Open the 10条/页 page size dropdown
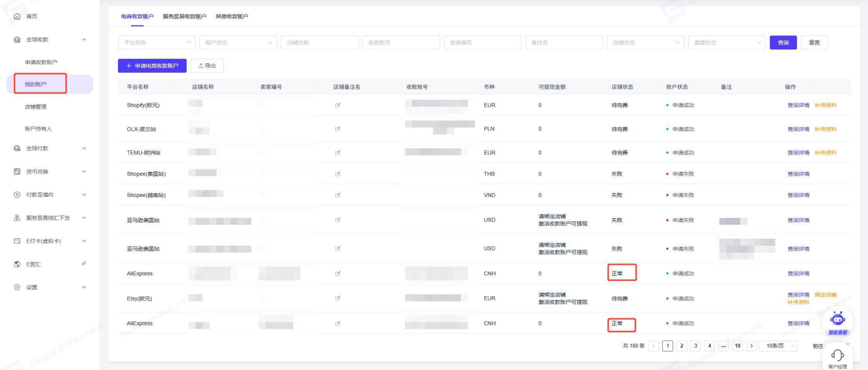This screenshot has height=370, width=868. 778,346
